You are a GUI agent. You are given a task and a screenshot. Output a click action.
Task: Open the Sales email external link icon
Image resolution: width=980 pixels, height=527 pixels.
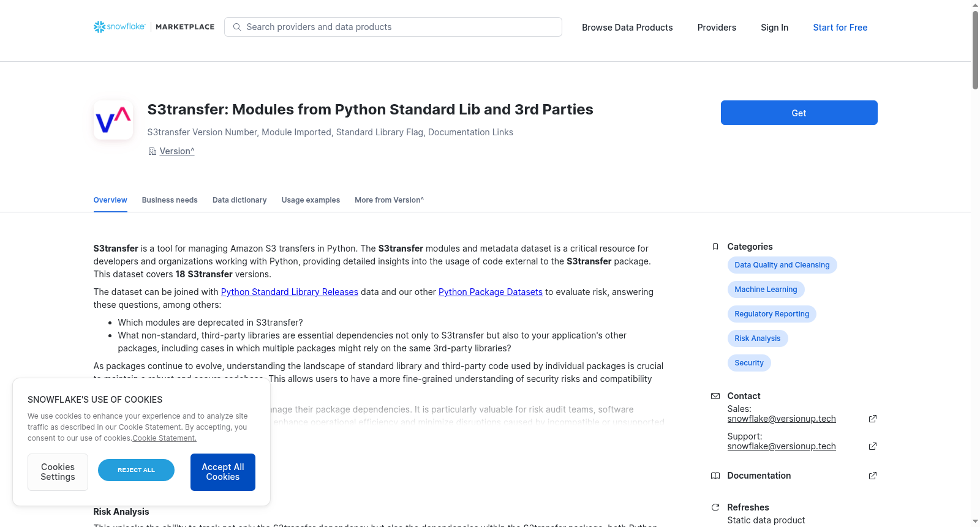tap(873, 419)
